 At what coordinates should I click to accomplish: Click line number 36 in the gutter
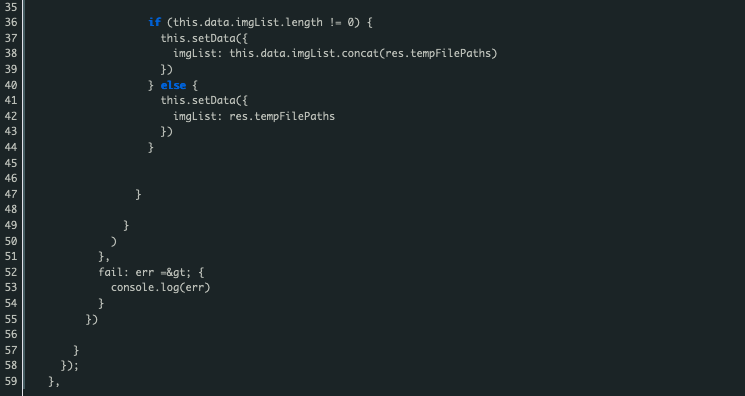(11, 22)
